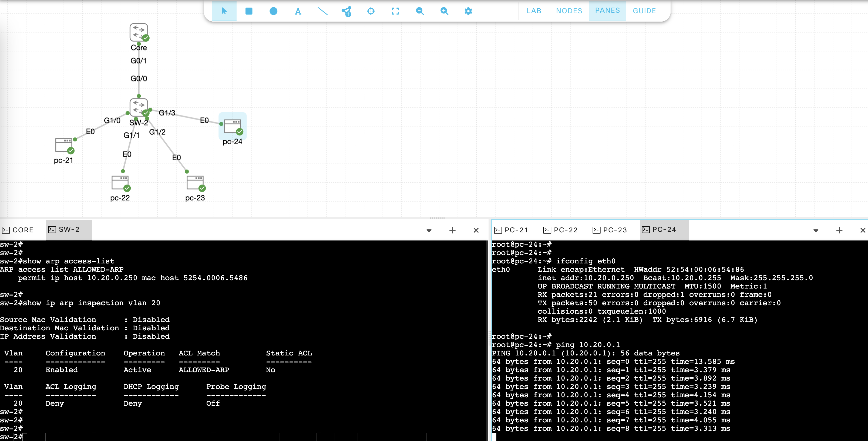Open the settings gear in toolbar
This screenshot has width=868, height=441.
pos(468,11)
